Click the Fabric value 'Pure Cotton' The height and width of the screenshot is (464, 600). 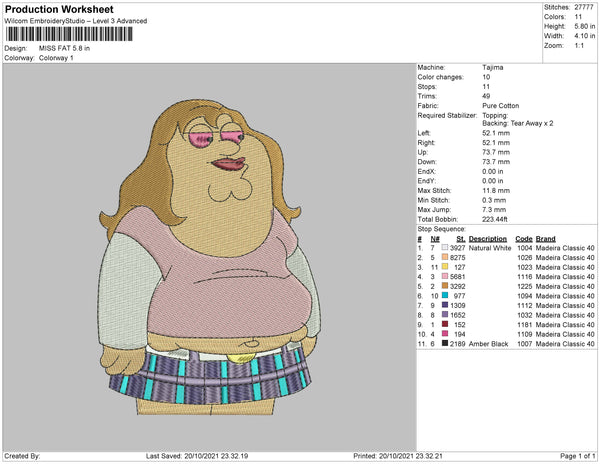[x=501, y=106]
